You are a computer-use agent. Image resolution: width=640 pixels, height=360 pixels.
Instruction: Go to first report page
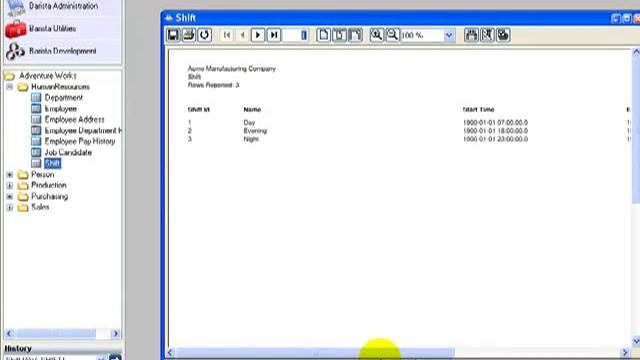(227, 35)
